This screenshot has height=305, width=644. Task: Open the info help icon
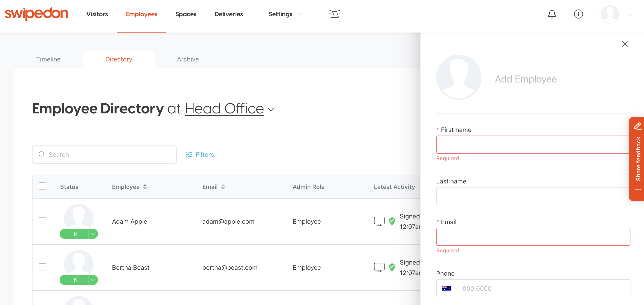(x=578, y=14)
